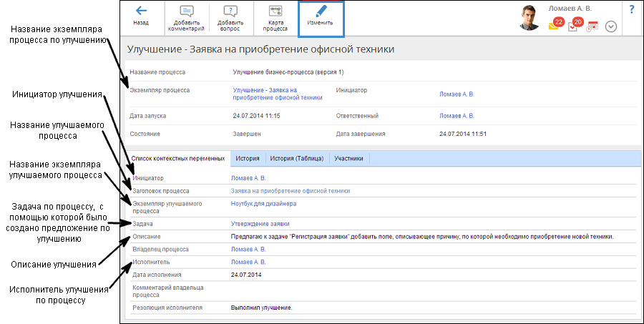Click the user avatar photo

[x=530, y=18]
